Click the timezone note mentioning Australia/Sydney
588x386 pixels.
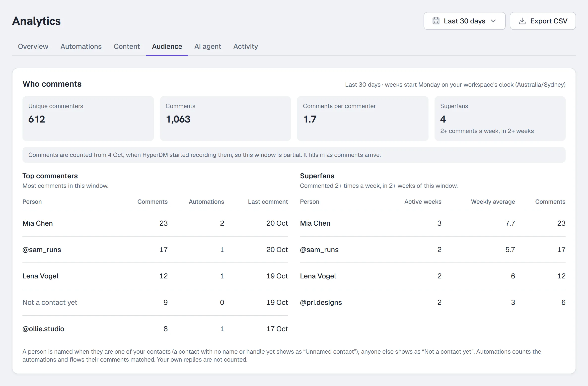455,85
